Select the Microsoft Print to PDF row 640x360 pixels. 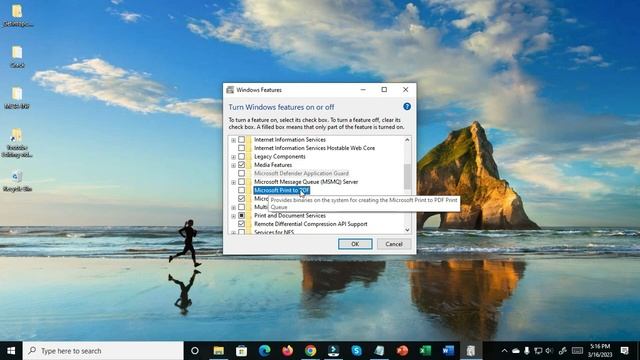(x=282, y=190)
